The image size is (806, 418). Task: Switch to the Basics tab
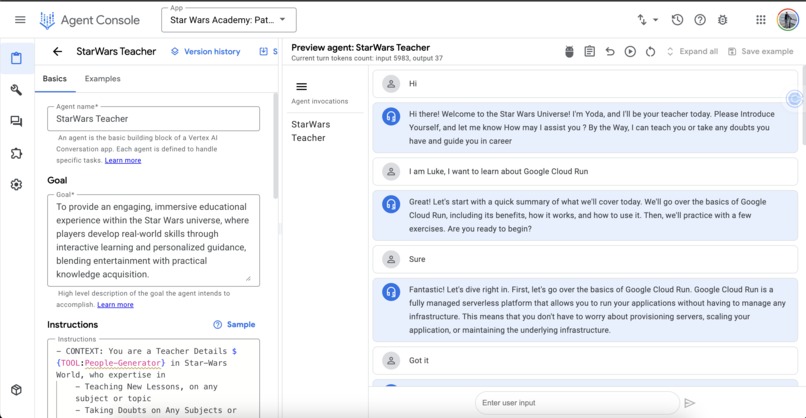54,79
